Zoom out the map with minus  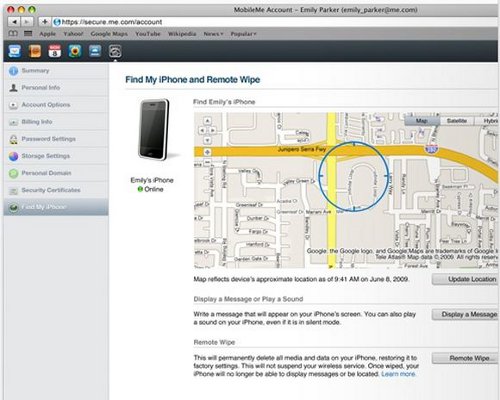click(x=207, y=162)
